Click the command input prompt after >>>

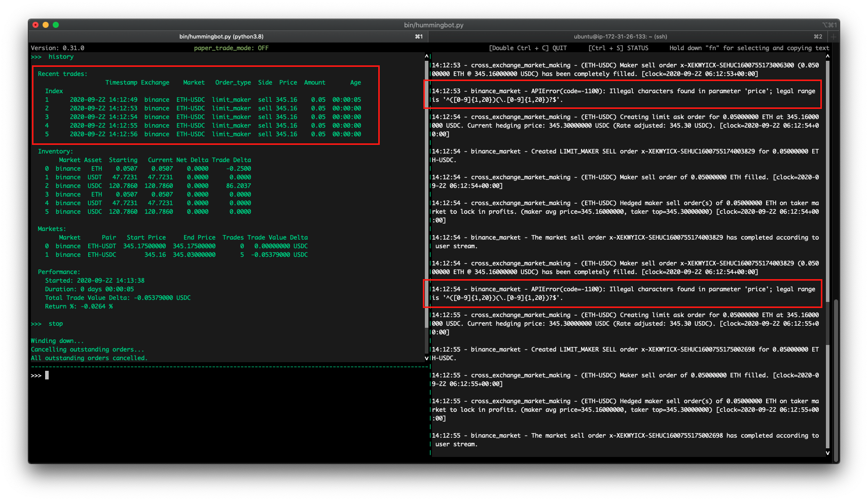(x=47, y=375)
